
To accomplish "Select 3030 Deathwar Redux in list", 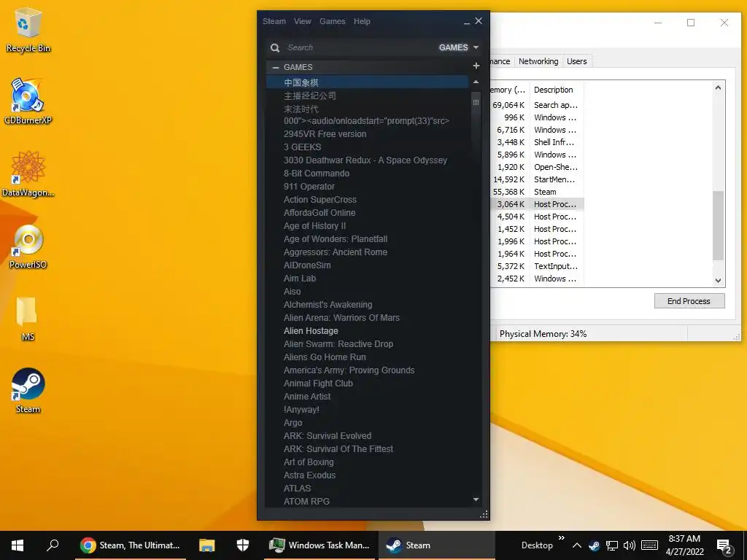I will click(x=367, y=160).
